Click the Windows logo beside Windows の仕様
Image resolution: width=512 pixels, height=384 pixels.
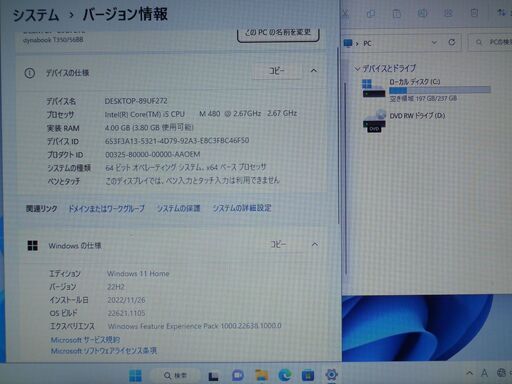(33, 246)
